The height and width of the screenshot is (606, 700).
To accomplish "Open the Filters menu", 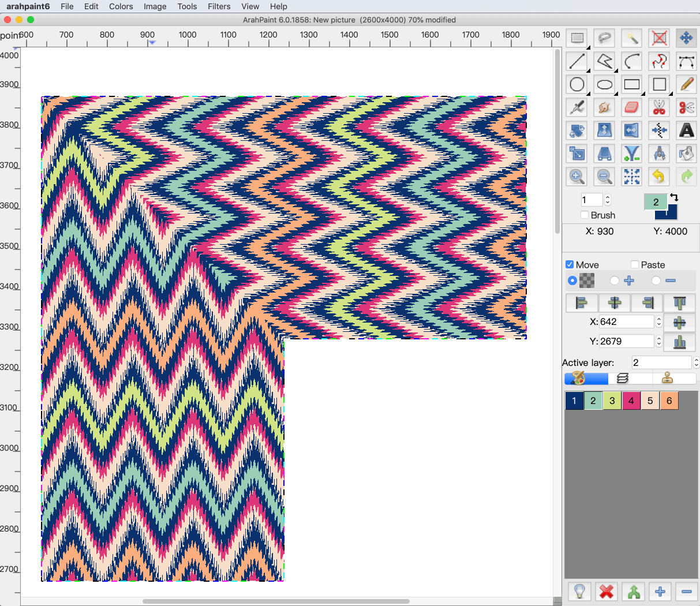I will [219, 6].
